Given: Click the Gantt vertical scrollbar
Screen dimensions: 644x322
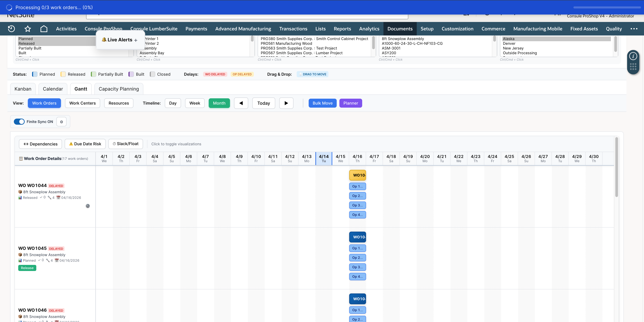Looking at the screenshot, I should click(616, 167).
